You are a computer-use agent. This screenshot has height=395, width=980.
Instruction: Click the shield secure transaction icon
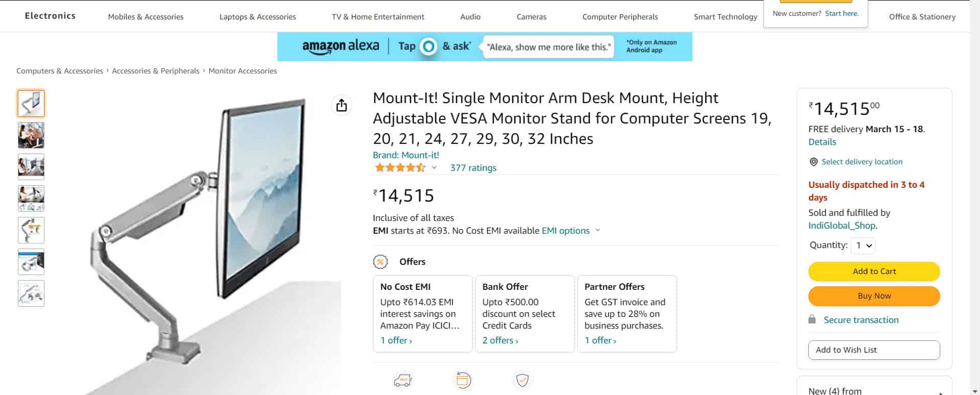pos(522,380)
